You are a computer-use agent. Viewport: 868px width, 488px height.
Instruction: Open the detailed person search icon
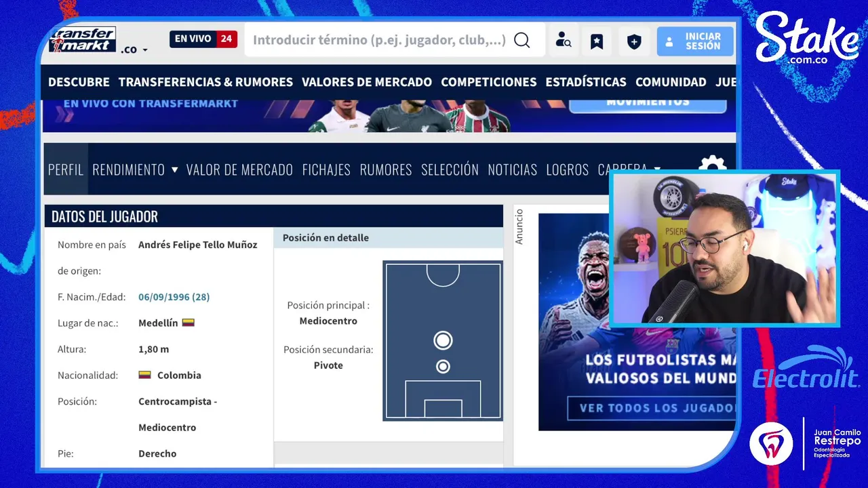(563, 41)
